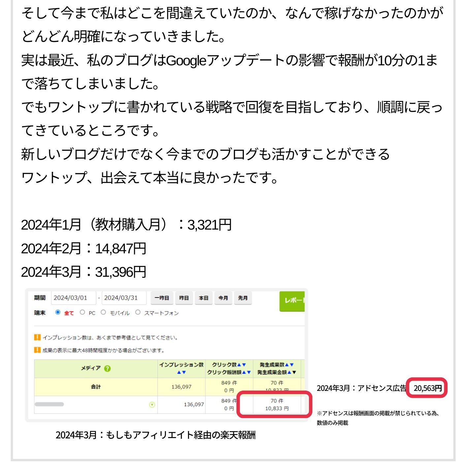Click the green レポート button
The width and height of the screenshot is (466, 476).
pos(292,301)
